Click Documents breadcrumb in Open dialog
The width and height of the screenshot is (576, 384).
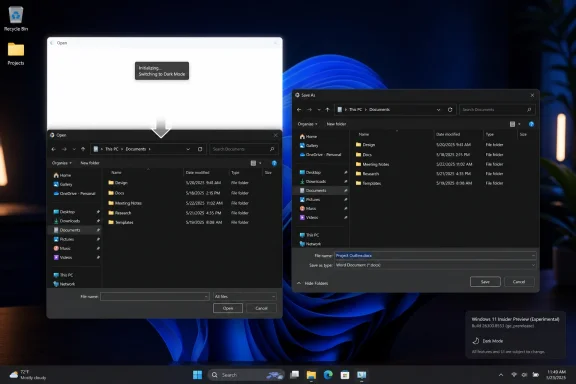(136, 149)
